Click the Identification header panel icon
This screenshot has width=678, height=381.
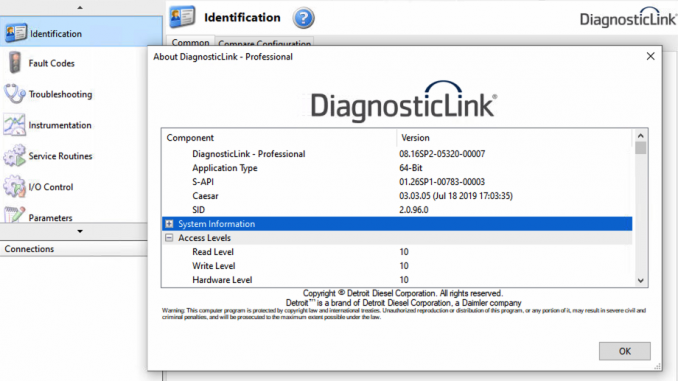click(182, 17)
